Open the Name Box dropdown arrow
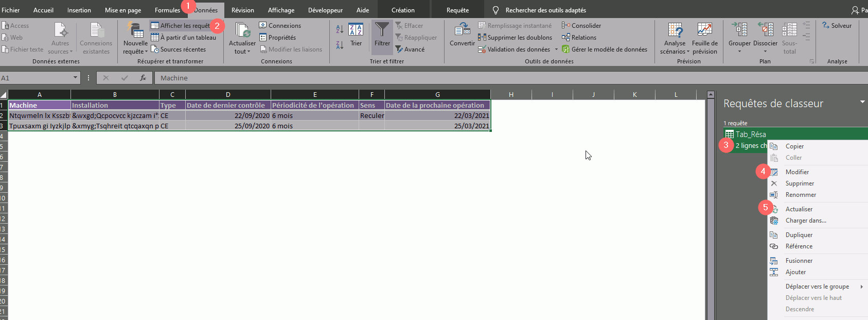Viewport: 868px width, 320px height. (75, 78)
